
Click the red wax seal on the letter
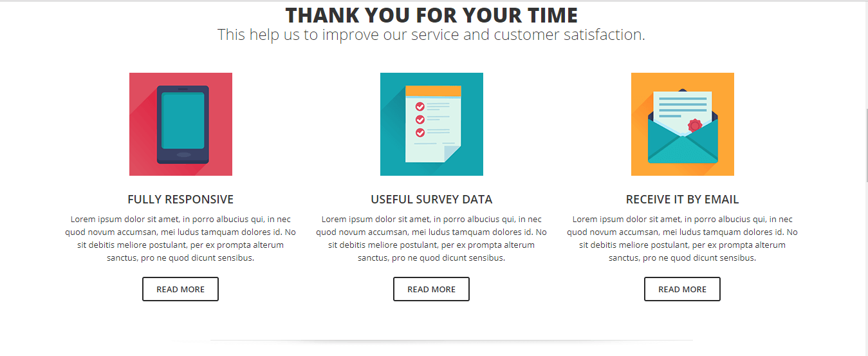[694, 126]
